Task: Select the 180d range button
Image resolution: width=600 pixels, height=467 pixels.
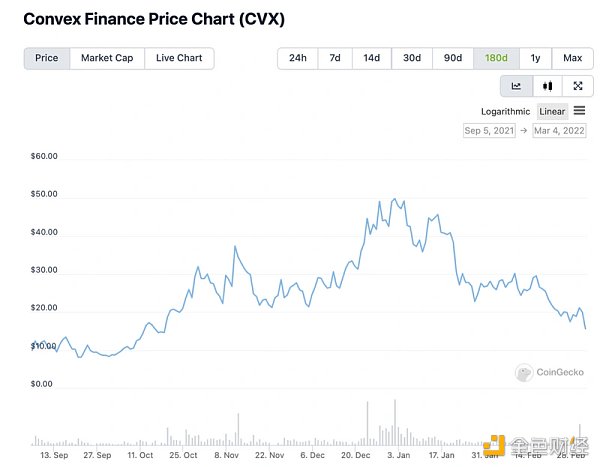Action: point(496,58)
